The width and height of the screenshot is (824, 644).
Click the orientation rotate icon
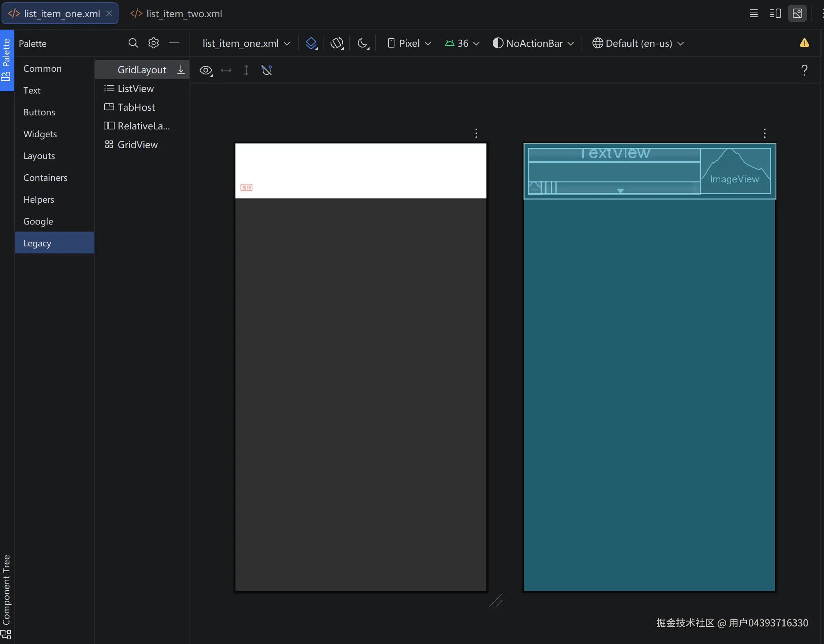click(337, 43)
